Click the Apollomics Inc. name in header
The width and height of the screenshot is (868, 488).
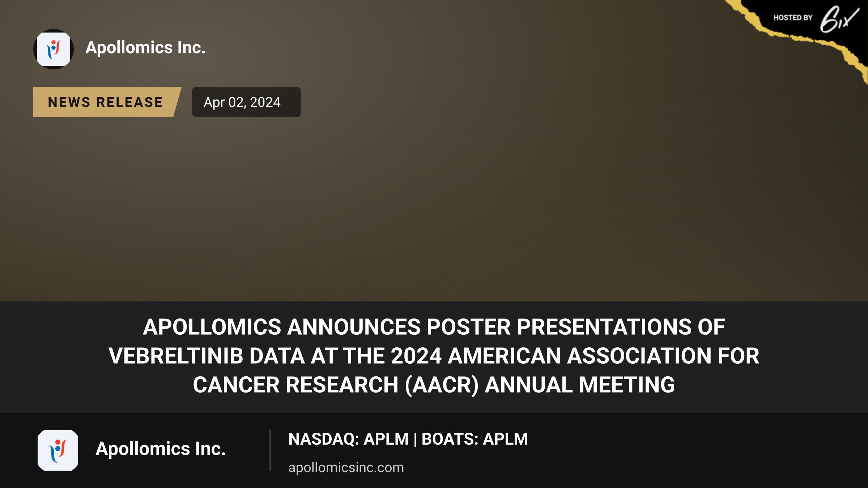point(145,48)
